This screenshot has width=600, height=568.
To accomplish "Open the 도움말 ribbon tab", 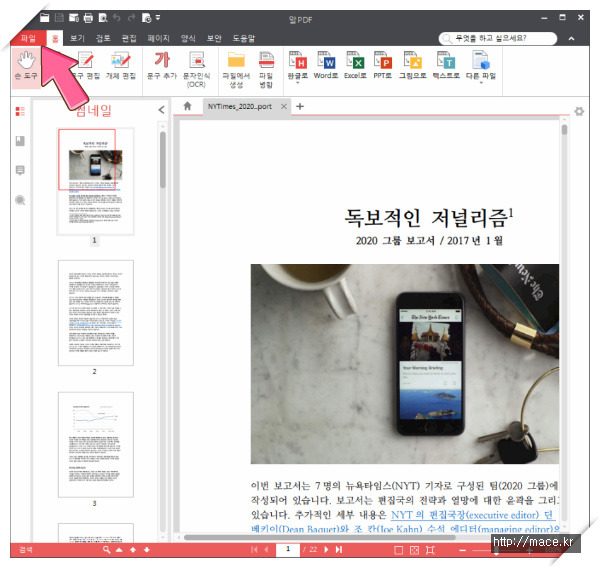I will coord(244,38).
